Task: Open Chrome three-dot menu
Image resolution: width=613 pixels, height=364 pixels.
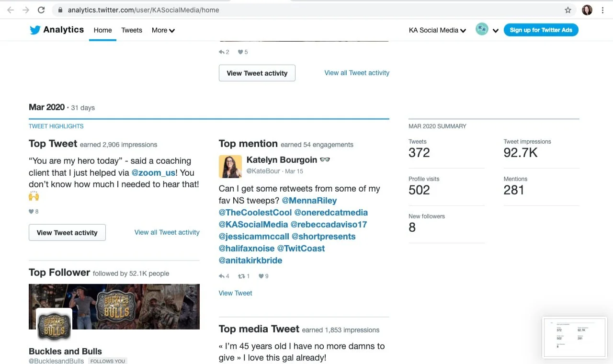Action: coord(602,10)
